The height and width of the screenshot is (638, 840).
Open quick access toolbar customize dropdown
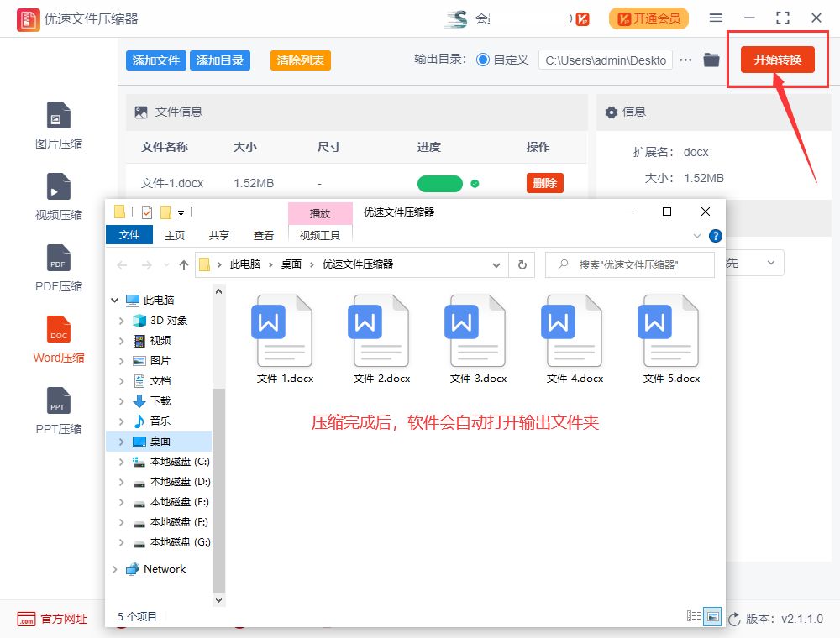(x=181, y=213)
